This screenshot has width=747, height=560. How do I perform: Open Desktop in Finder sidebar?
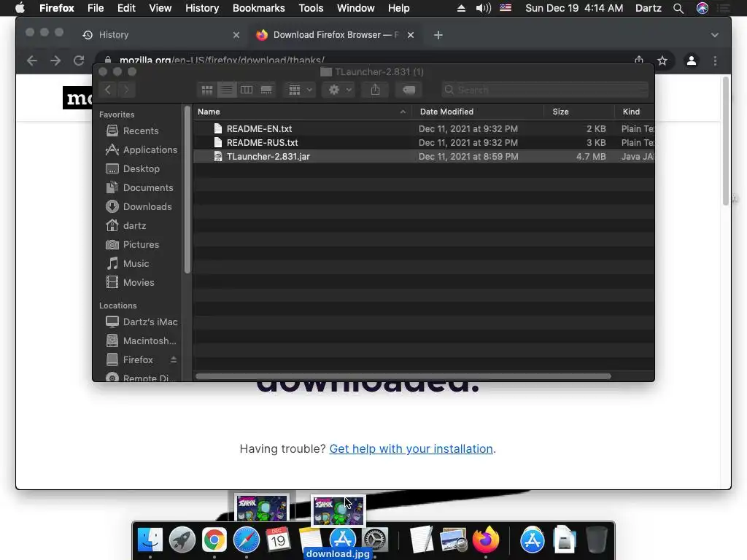pyautogui.click(x=133, y=168)
